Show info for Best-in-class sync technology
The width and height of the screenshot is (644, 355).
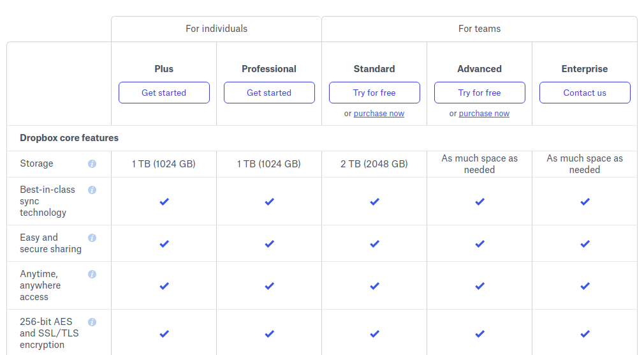tap(92, 190)
